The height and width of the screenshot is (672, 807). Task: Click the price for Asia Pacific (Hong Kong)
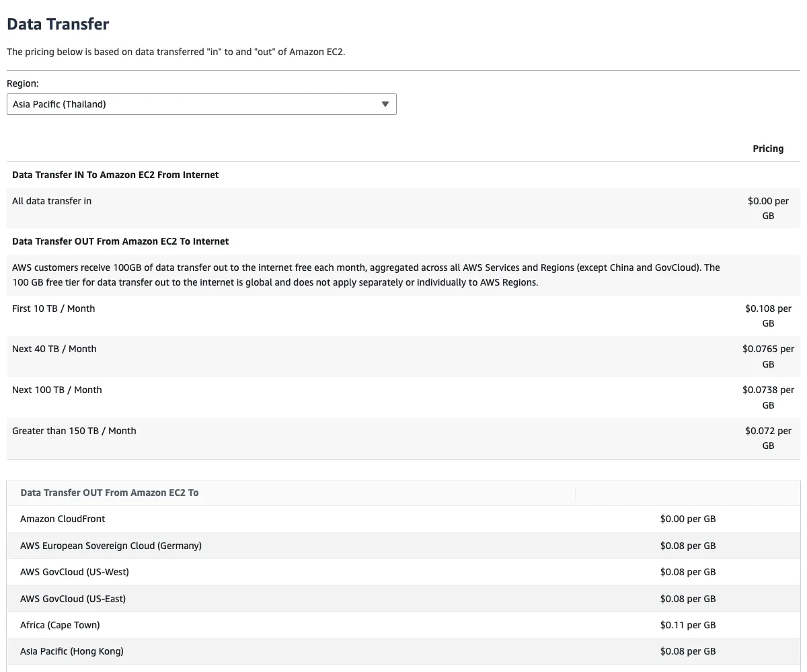click(x=688, y=651)
